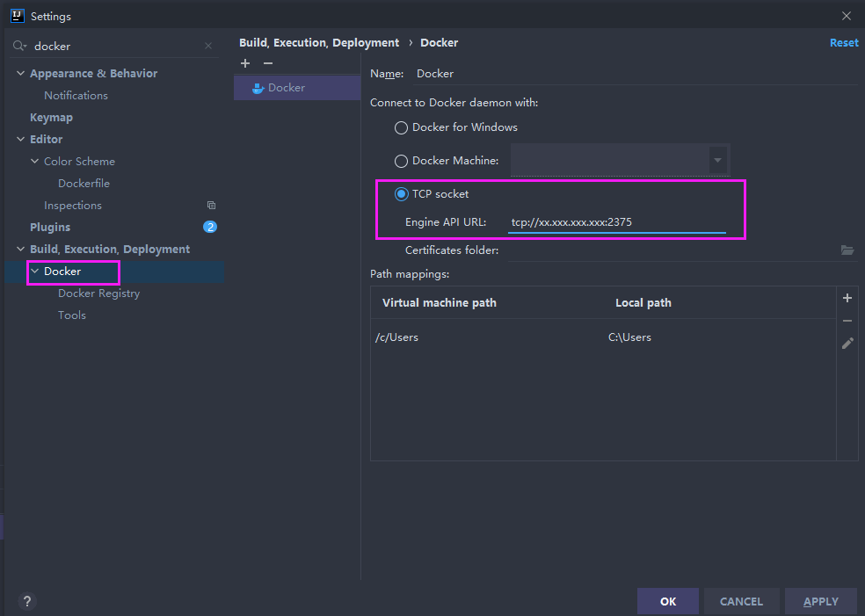The width and height of the screenshot is (865, 616).
Task: Open Plugins settings page
Action: [x=50, y=228]
